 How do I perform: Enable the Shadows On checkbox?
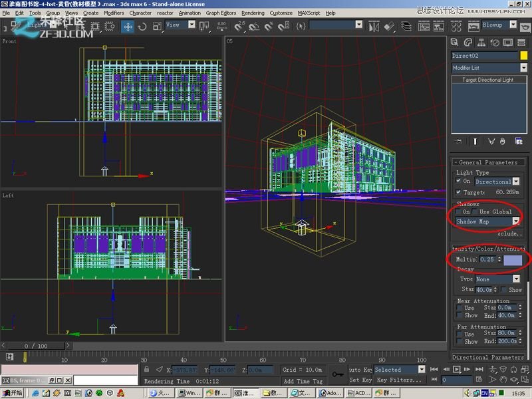click(458, 210)
